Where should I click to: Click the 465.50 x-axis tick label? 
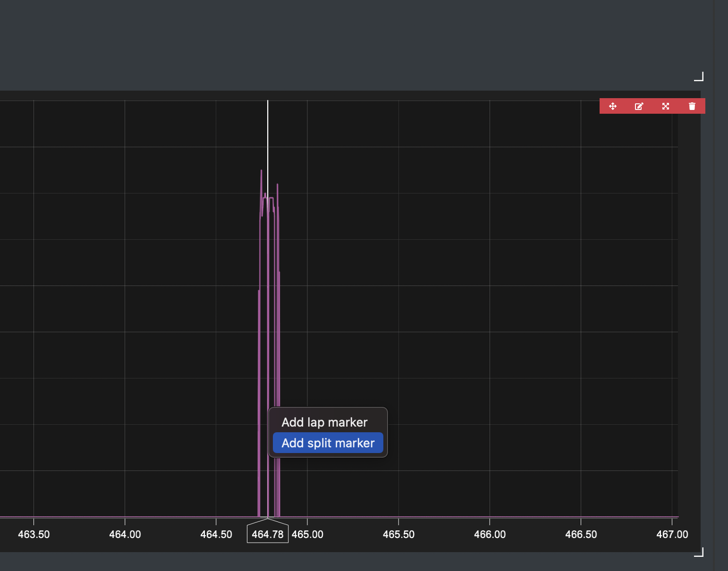click(398, 534)
